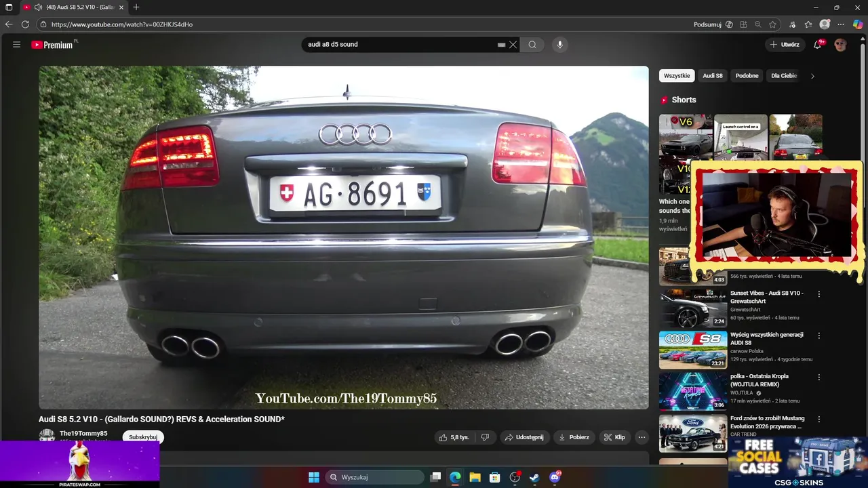The image size is (868, 488).
Task: Open the YouTube hamburger guide menu
Action: coord(16,45)
